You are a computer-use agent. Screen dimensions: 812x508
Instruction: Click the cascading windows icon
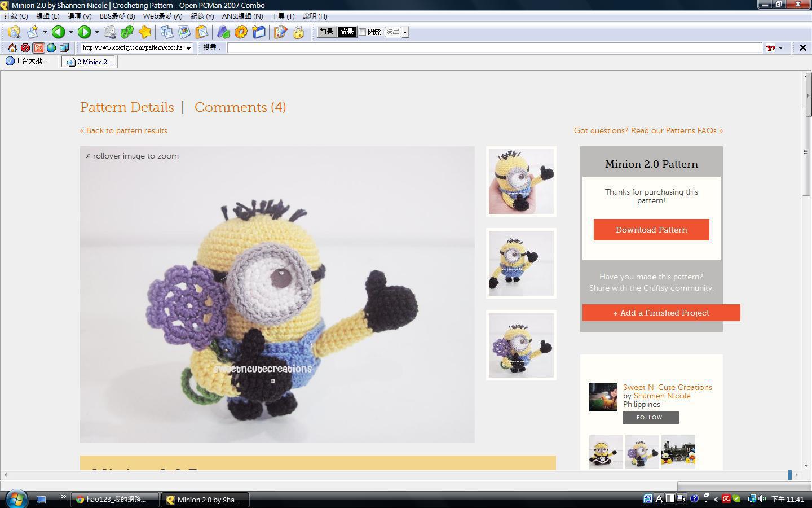[64, 48]
